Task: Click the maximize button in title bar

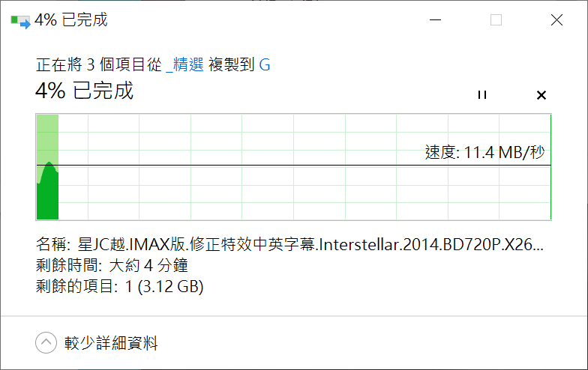Action: (x=496, y=20)
